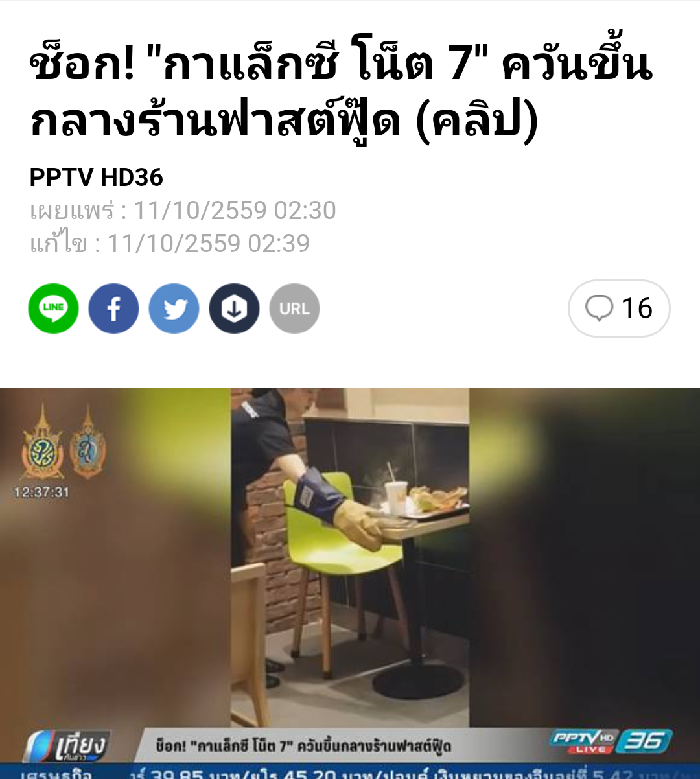The image size is (700, 779).
Task: Tap the scrolling currency ticker below the banner
Action: pyautogui.click(x=350, y=772)
